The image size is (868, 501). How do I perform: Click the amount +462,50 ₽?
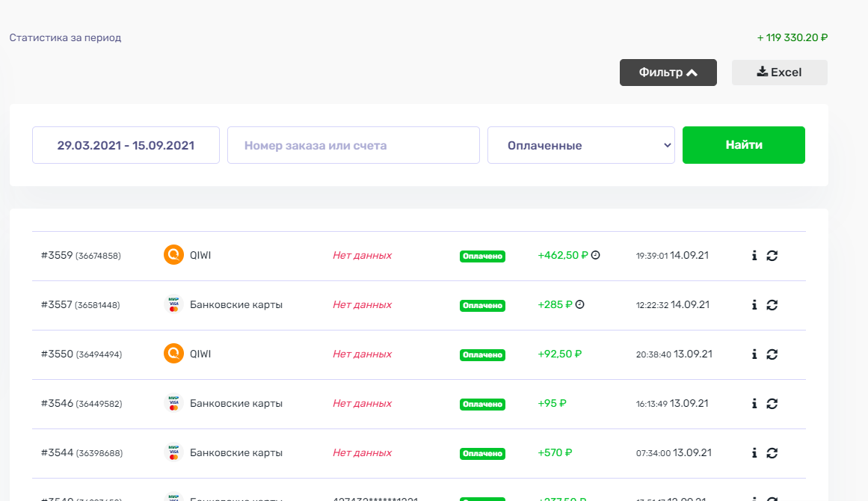click(562, 255)
